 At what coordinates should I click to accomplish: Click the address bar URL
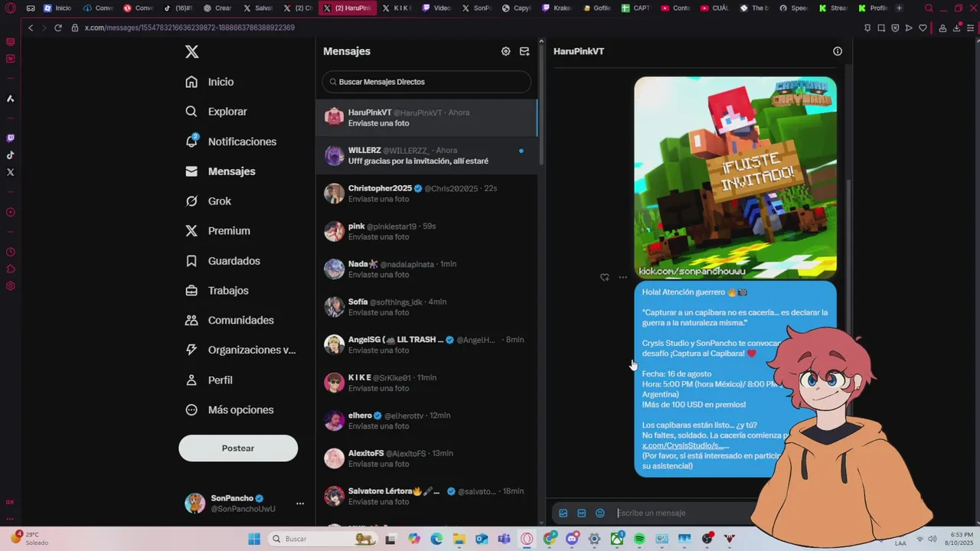tap(189, 28)
